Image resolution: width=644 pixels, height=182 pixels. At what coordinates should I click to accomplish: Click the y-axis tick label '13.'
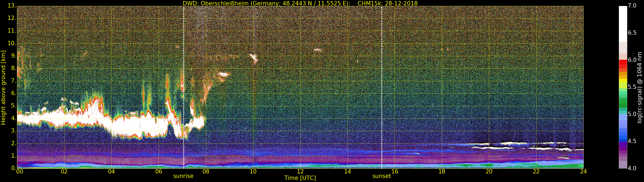click(x=12, y=6)
